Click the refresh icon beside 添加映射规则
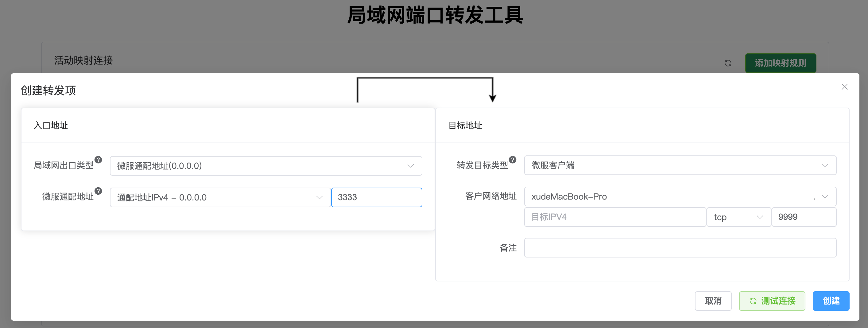The image size is (868, 328). pyautogui.click(x=728, y=63)
